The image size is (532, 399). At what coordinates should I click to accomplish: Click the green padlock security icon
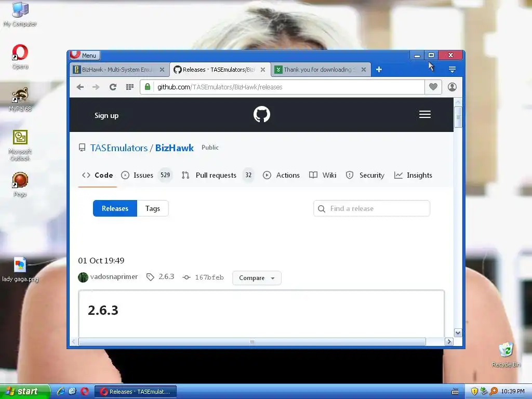tap(147, 87)
